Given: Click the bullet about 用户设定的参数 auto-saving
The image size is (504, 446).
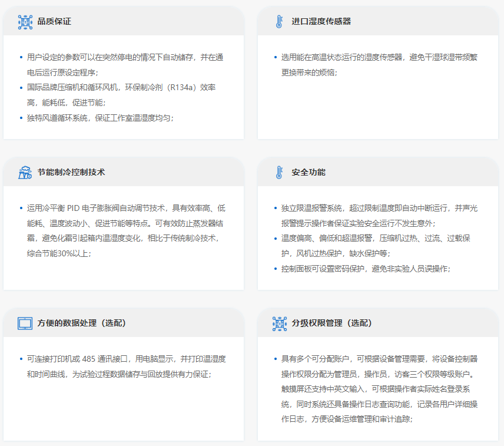Looking at the screenshot, I should [125, 65].
